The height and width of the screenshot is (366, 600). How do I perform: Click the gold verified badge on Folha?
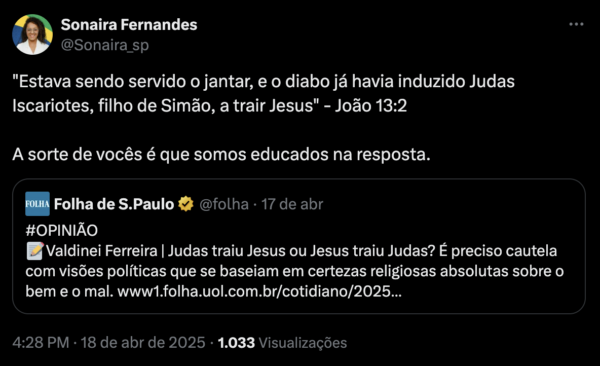pyautogui.click(x=186, y=204)
